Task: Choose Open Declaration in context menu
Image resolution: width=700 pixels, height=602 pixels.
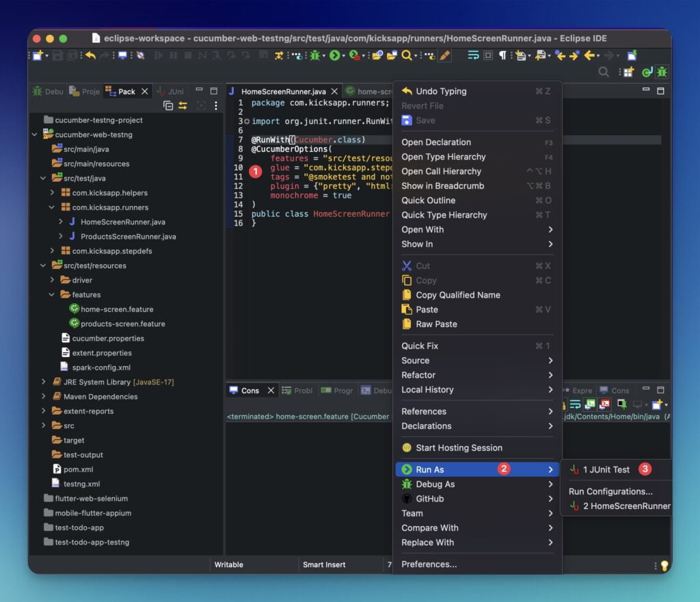Action: pyautogui.click(x=476, y=142)
